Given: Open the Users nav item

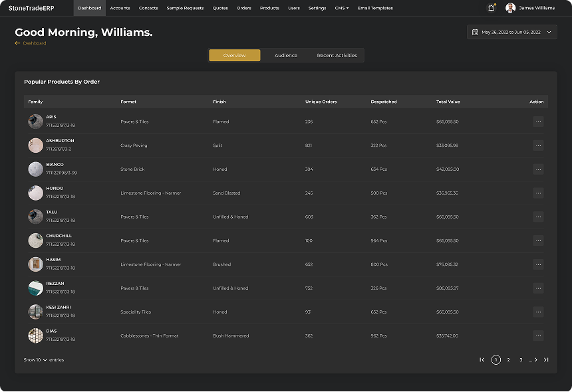Looking at the screenshot, I should (x=294, y=8).
